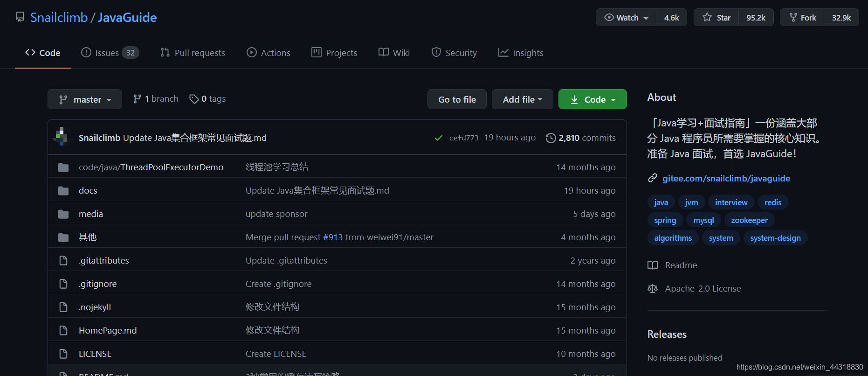The height and width of the screenshot is (376, 868).
Task: Select the interview topic tag
Action: (x=731, y=202)
